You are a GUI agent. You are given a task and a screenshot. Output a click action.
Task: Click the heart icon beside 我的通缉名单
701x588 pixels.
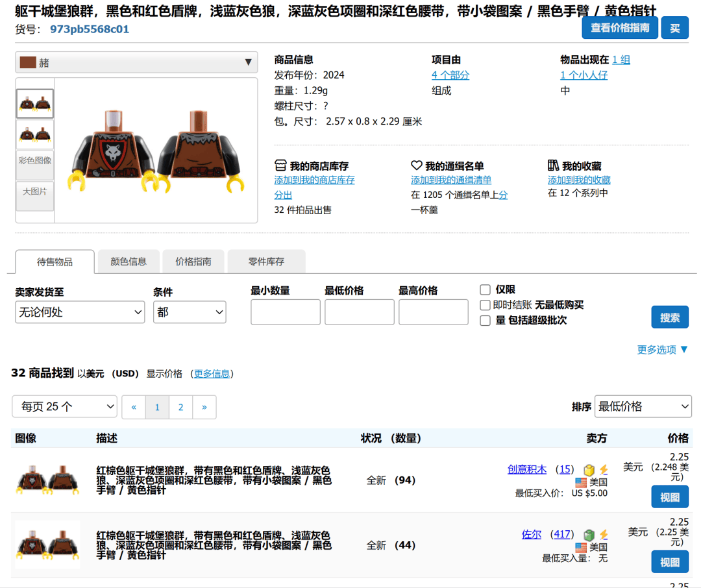tap(417, 165)
